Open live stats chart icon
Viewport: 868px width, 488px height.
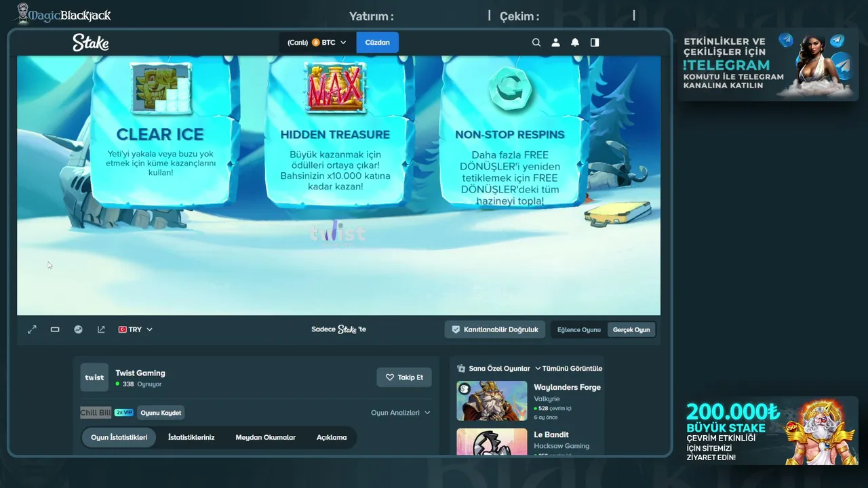pos(78,329)
